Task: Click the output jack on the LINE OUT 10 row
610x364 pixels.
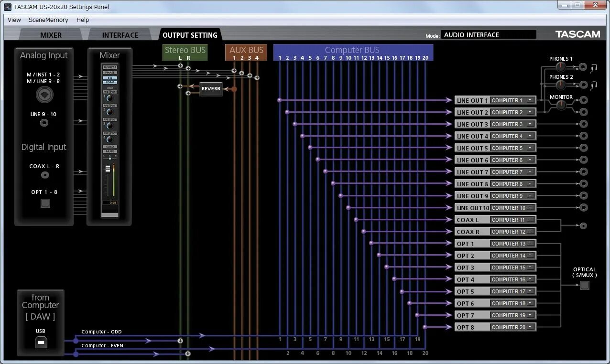Action: pos(583,207)
